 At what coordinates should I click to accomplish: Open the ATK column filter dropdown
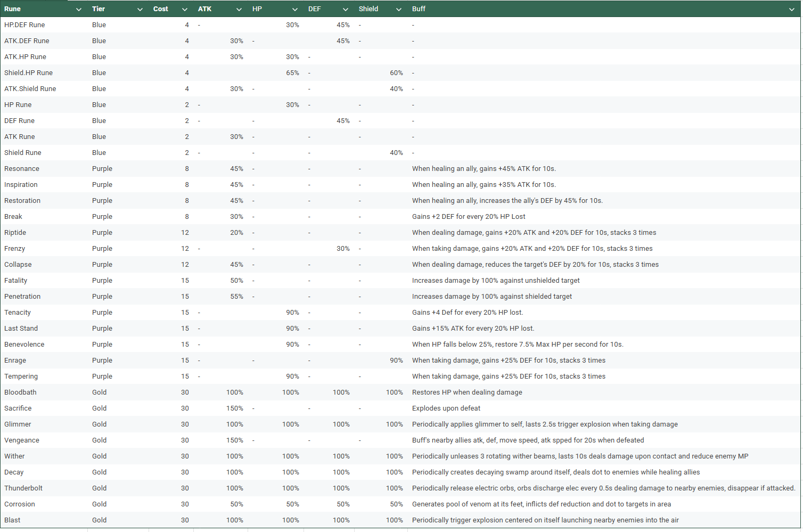coord(239,9)
